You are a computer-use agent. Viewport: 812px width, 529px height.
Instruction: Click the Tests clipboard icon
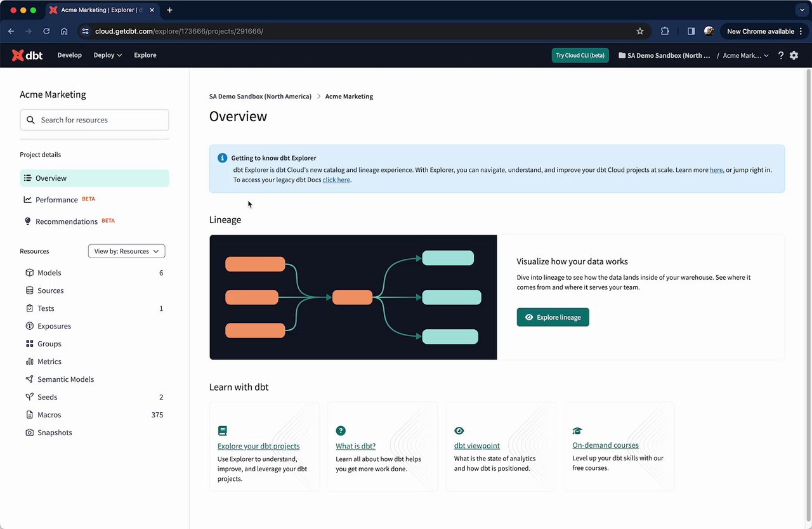click(29, 308)
